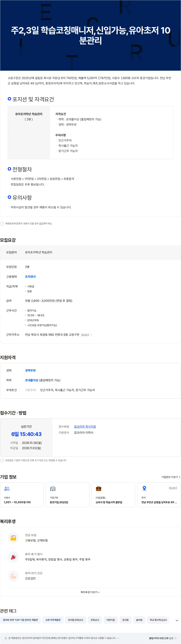This screenshot has width=181, height=644.
Task: Click the info icon beside 마감일은 기업의 사정으로
Action: pos(2,460)
